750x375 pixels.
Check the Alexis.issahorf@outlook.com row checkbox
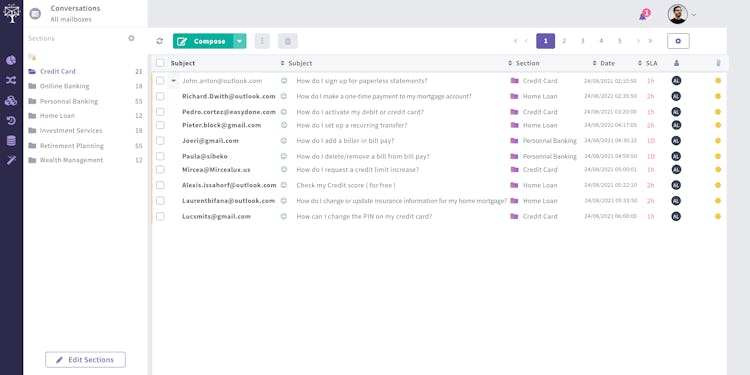(x=160, y=185)
